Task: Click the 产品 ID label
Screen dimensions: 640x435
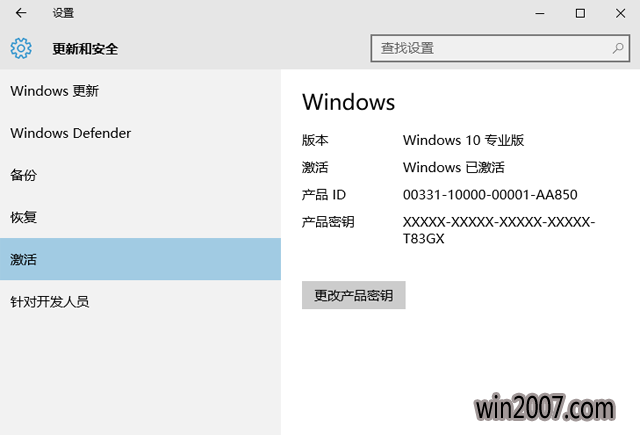Action: tap(324, 195)
